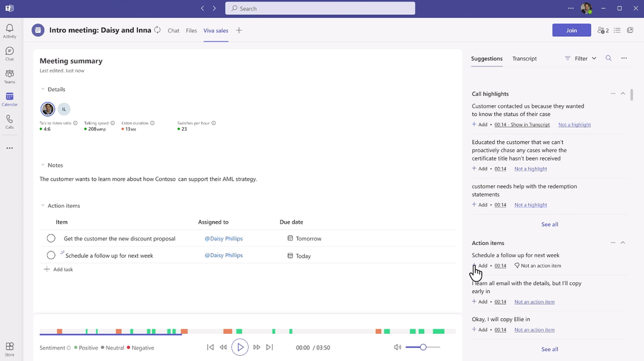Show info for Talking speed
Screen dimensions: 644x361
tap(113, 123)
